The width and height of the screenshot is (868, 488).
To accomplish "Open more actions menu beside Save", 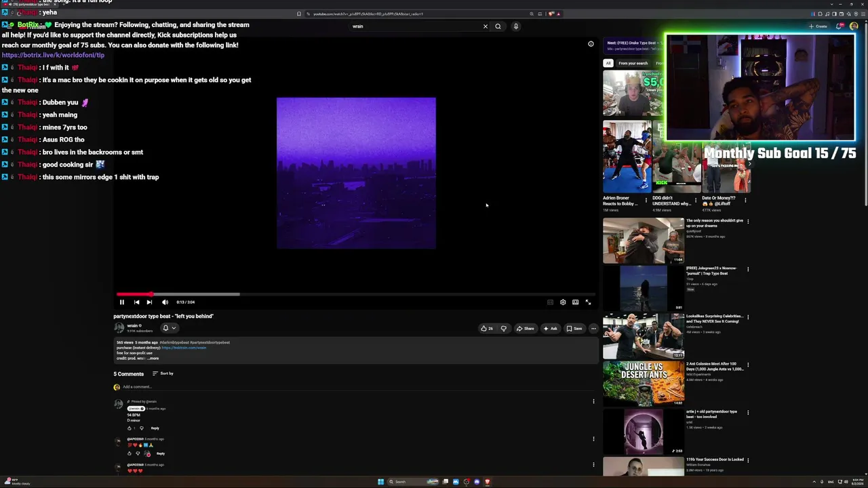I will click(593, 329).
